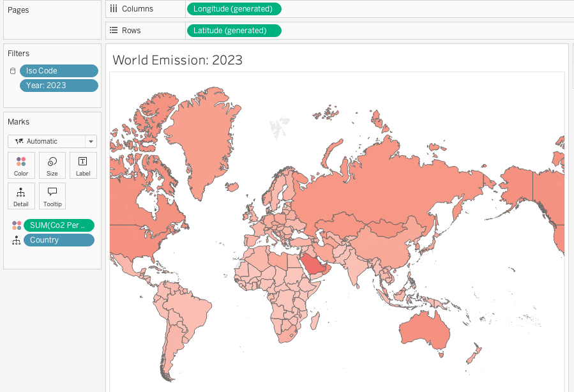Viewport: 574px width, 392px height.
Task: Open the Color mark card
Action: coord(21,165)
